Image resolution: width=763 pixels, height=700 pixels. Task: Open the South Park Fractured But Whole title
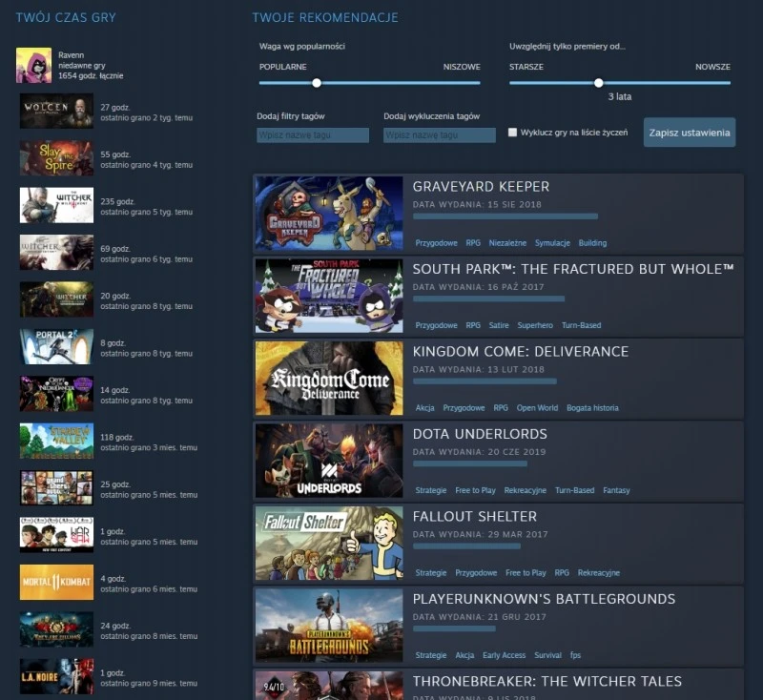tap(572, 269)
